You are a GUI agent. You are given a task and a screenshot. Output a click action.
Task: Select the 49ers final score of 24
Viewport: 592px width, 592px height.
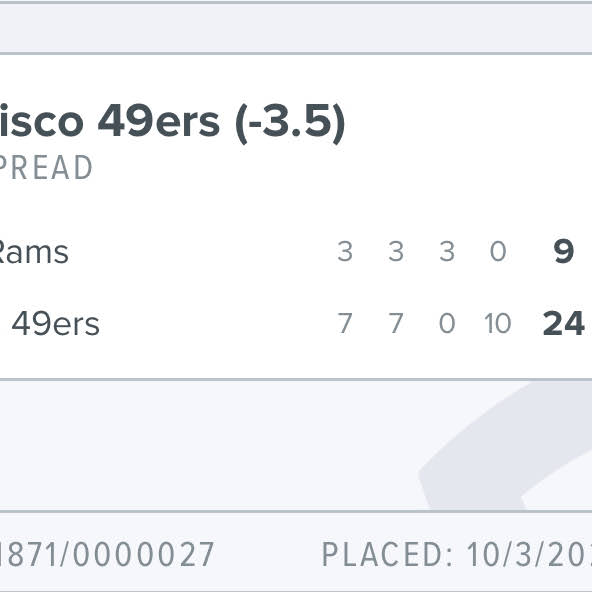coord(563,324)
